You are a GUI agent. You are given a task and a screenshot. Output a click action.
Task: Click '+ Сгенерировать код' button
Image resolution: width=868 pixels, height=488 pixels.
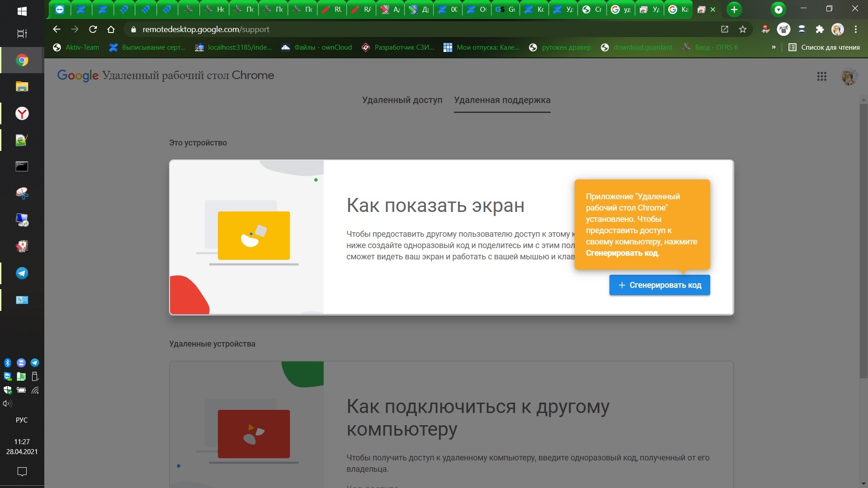tap(660, 285)
